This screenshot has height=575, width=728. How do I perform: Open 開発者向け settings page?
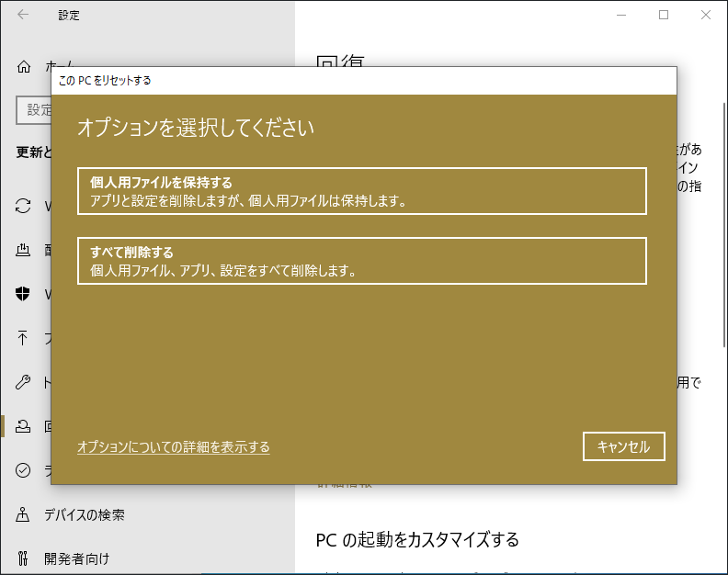tap(76, 558)
